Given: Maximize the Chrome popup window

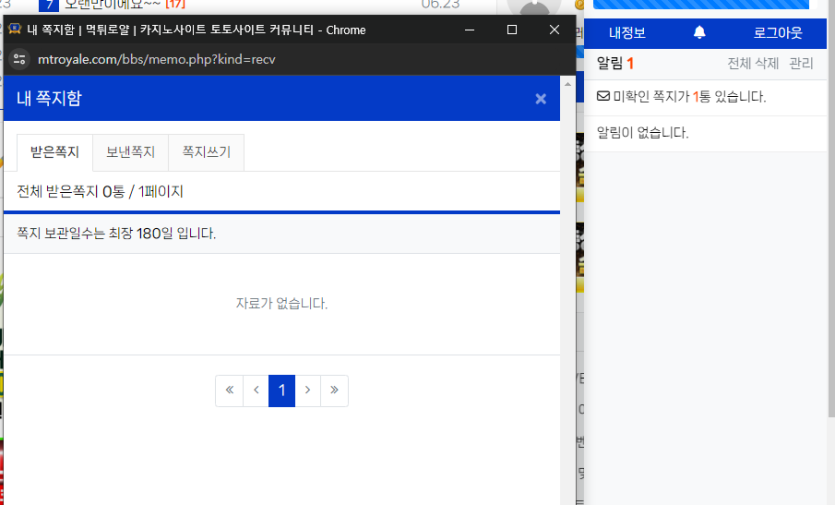Looking at the screenshot, I should pyautogui.click(x=512, y=30).
